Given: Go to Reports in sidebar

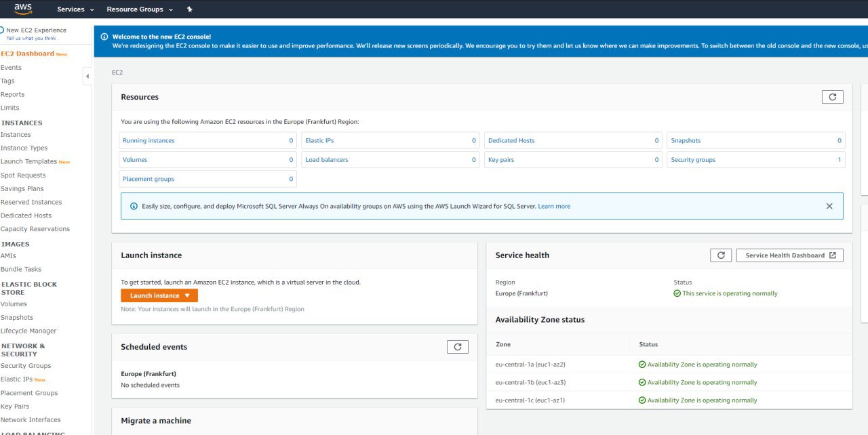Looking at the screenshot, I should click(12, 95).
